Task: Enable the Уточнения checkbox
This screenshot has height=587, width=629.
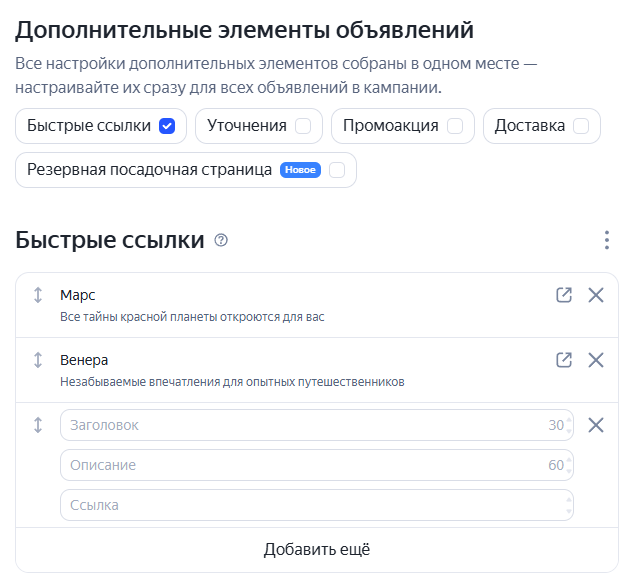Action: (x=303, y=126)
